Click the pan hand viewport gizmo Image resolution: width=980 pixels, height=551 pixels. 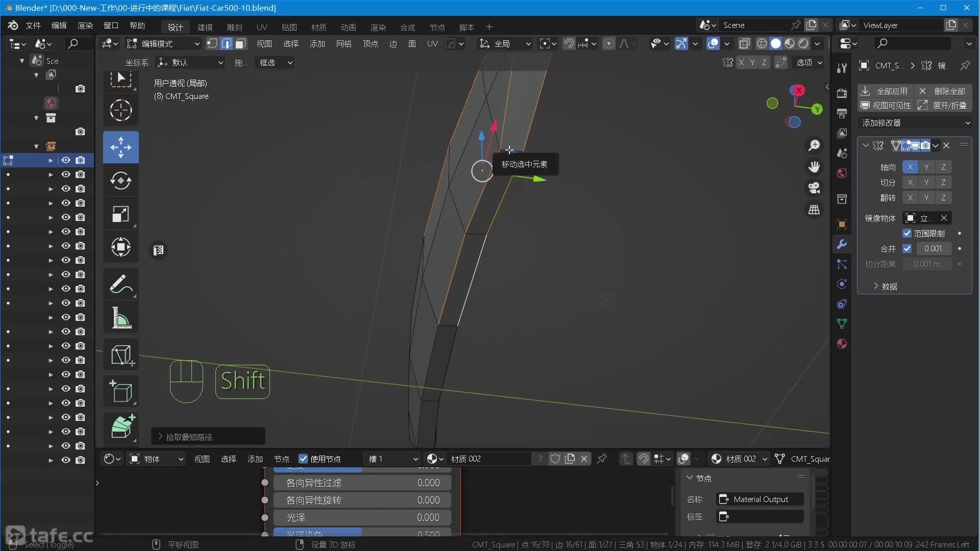(814, 167)
